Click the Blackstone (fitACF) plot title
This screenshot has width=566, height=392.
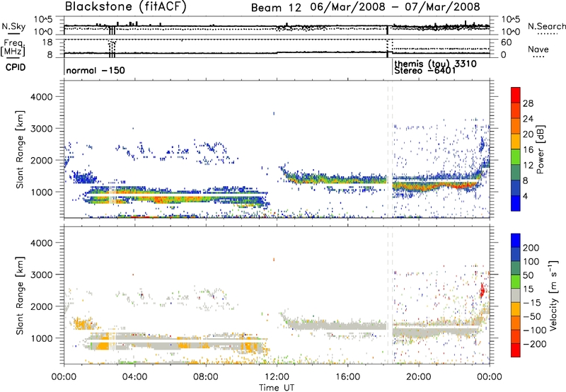(126, 6)
